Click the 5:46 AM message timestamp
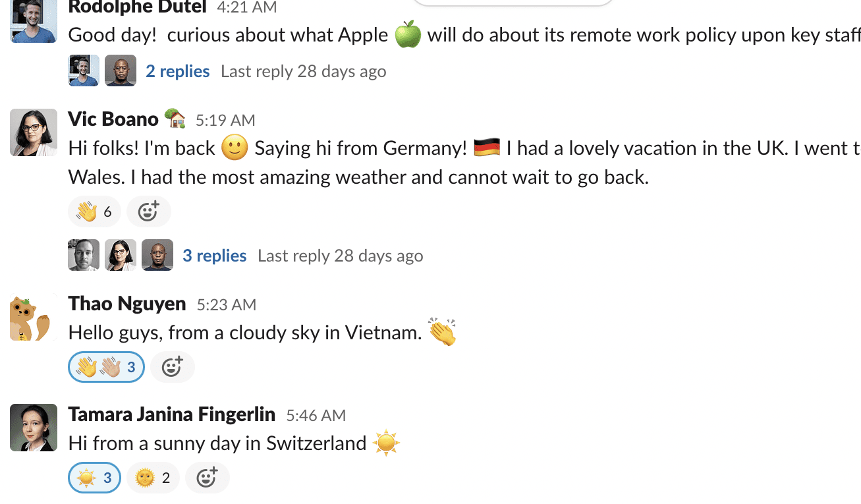861x504 pixels. coord(316,415)
